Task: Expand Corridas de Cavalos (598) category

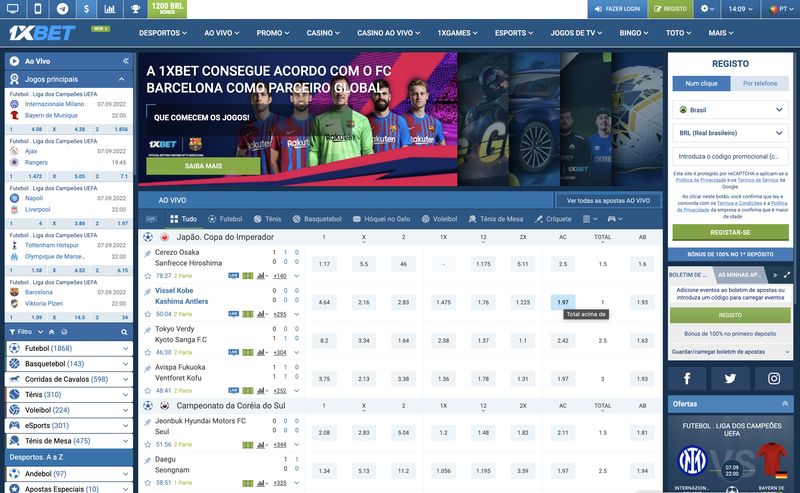Action: [x=69, y=379]
